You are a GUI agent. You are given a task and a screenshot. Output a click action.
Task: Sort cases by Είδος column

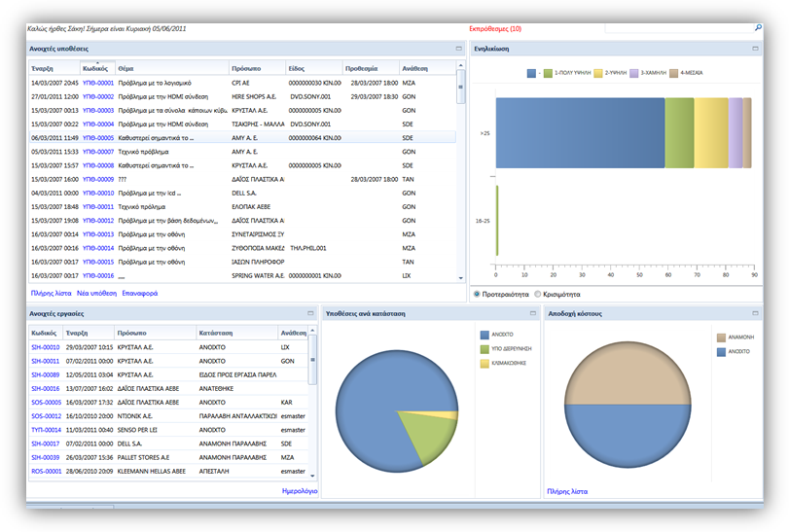(x=314, y=68)
